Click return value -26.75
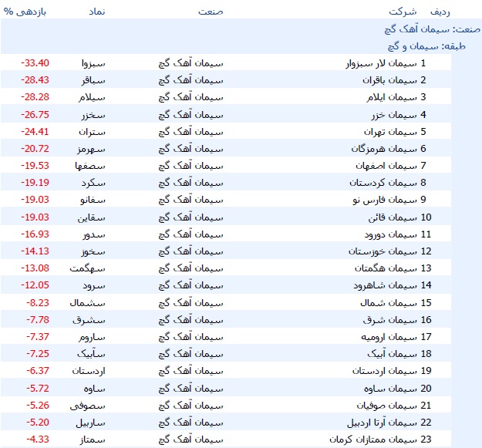The width and height of the screenshot is (482, 448). coord(35,115)
